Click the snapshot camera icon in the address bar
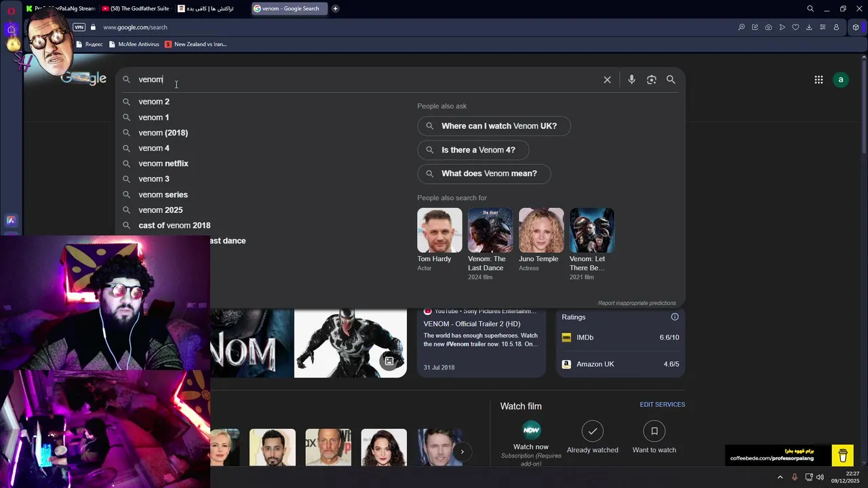868x488 pixels. pyautogui.click(x=768, y=27)
